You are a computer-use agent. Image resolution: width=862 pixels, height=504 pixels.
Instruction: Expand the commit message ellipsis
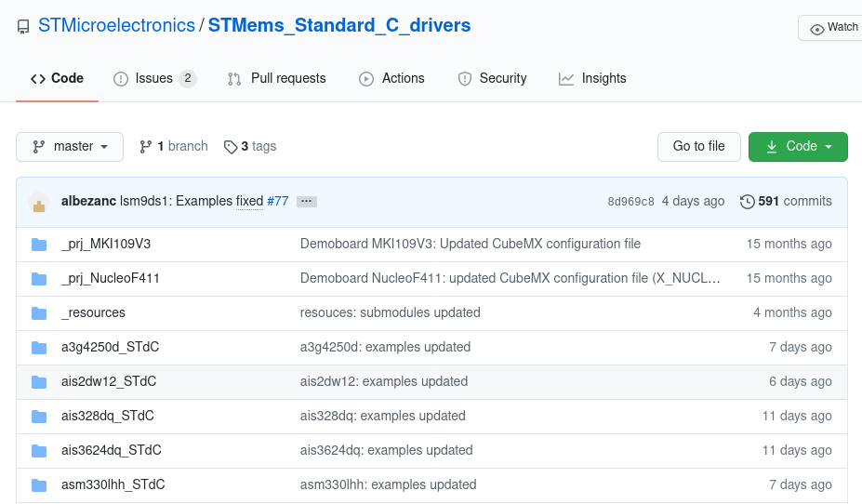click(307, 202)
